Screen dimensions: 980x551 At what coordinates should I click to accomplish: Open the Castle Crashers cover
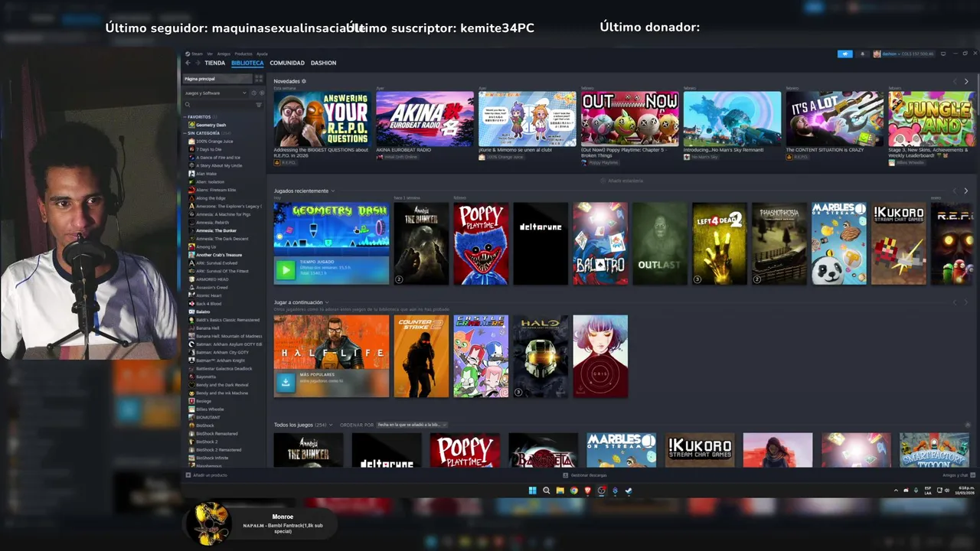point(481,356)
